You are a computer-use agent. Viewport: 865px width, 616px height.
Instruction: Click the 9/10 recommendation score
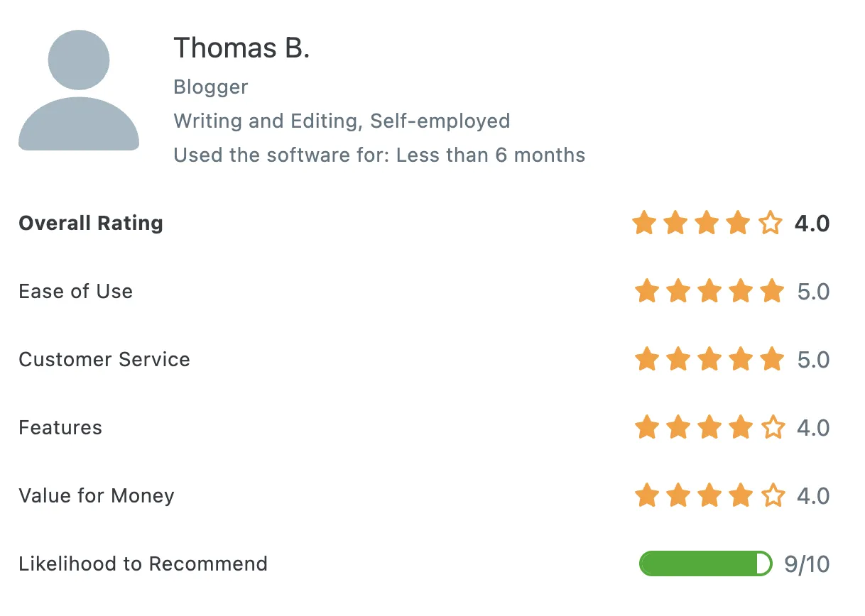pyautogui.click(x=807, y=564)
